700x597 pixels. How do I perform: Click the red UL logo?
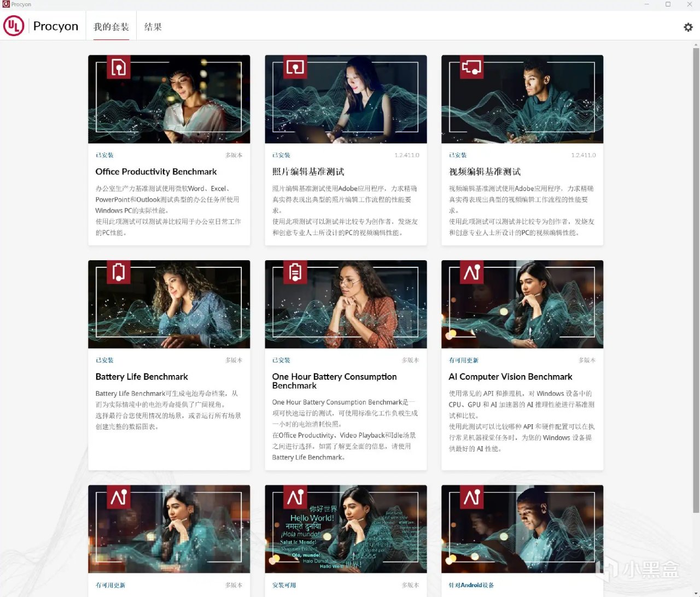coord(14,26)
